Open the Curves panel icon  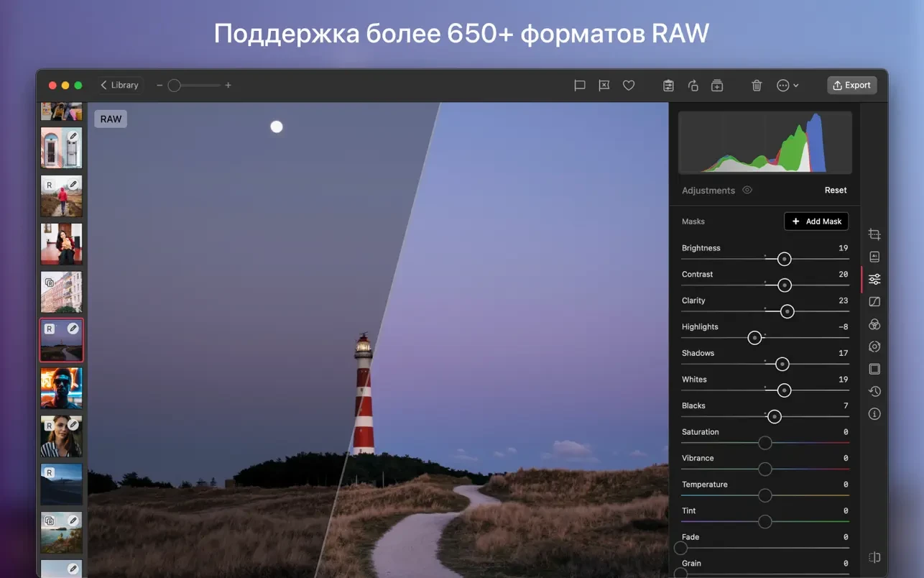(874, 302)
